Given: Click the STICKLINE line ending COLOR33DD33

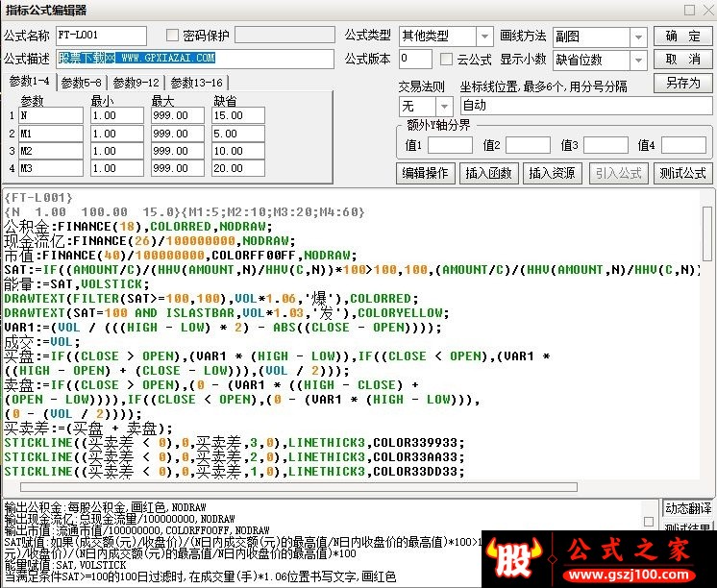Looking at the screenshot, I should pos(235,472).
